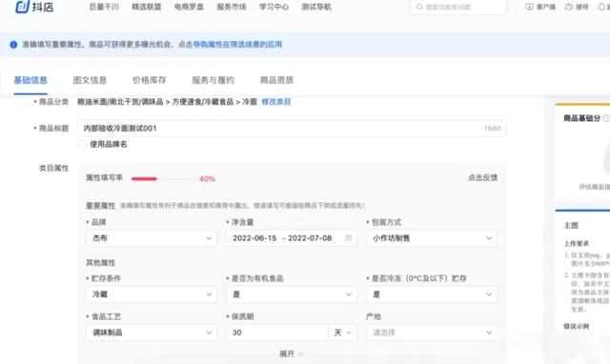This screenshot has height=364, width=610.
Task: Click the 点击反馈 link
Action: click(x=483, y=178)
